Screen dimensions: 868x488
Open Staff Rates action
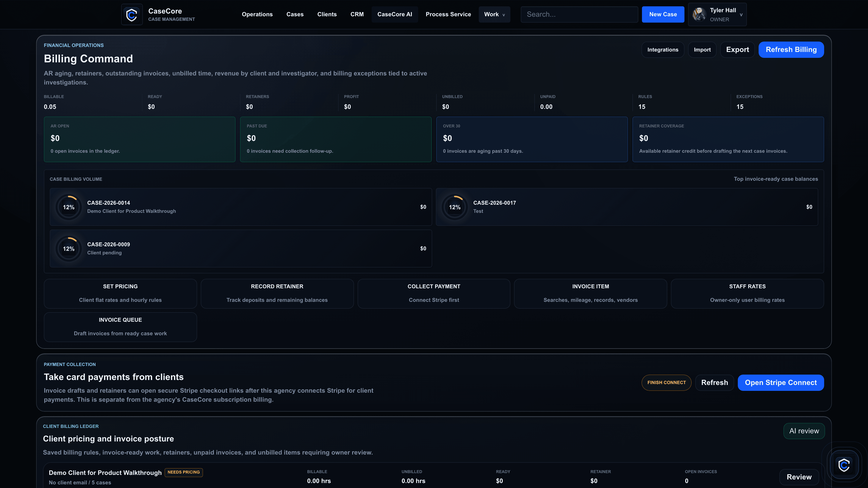tap(747, 294)
